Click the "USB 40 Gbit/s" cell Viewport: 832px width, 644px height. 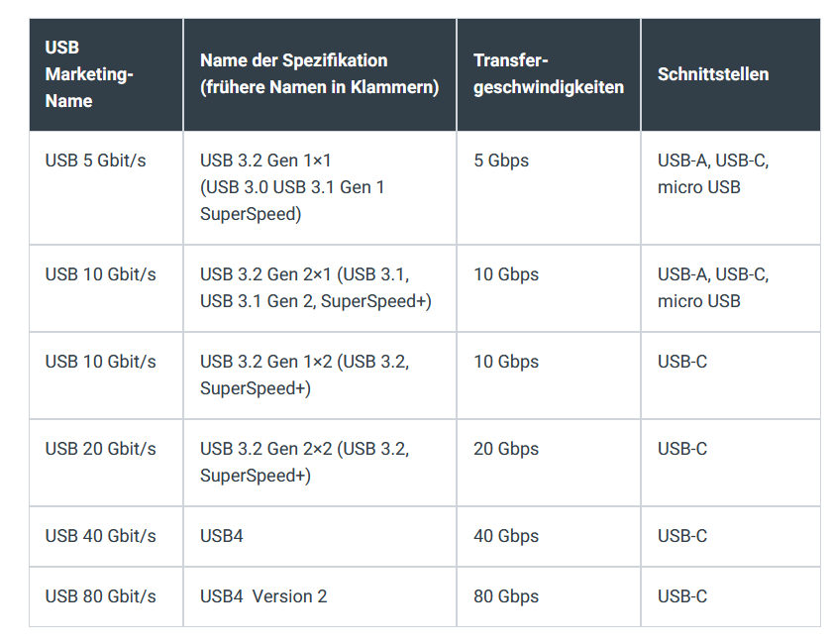(x=100, y=536)
